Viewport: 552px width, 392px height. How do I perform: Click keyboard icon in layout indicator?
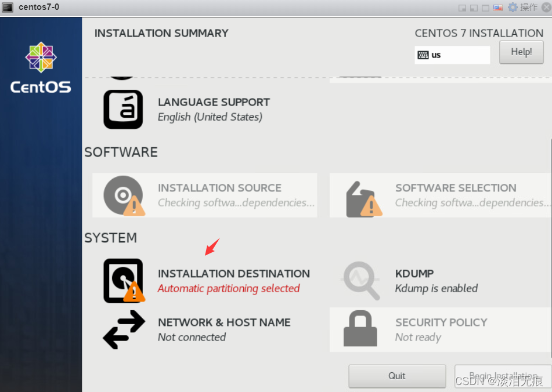(x=423, y=55)
